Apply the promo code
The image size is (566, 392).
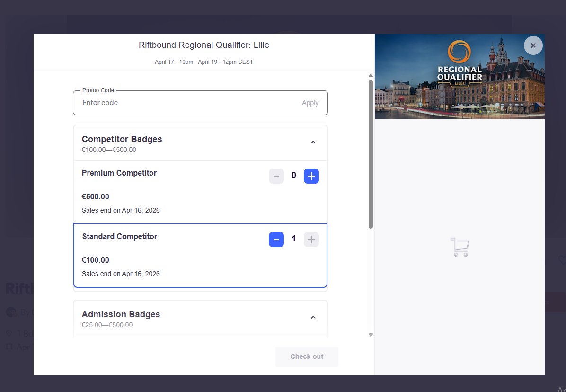(310, 103)
